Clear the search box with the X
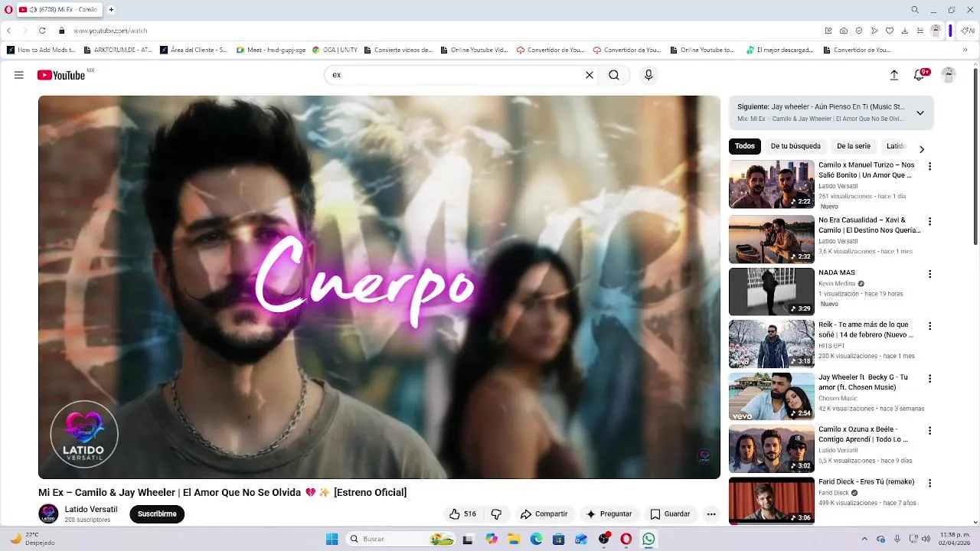The height and width of the screenshot is (551, 980). (x=590, y=75)
